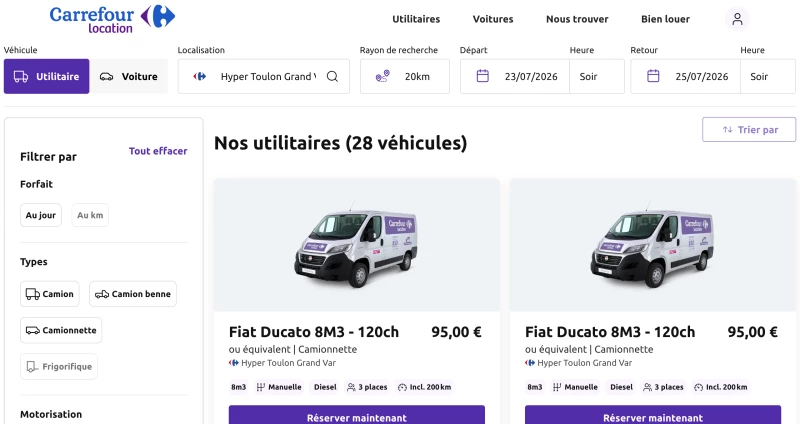800x424 pixels.
Task: Click the calendar icon in Retour field
Action: tap(653, 77)
